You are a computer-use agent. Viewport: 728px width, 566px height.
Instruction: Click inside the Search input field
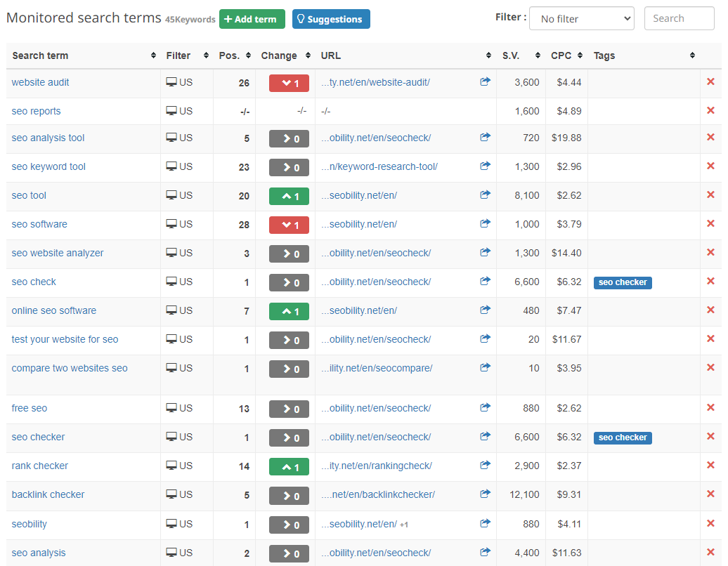point(679,18)
